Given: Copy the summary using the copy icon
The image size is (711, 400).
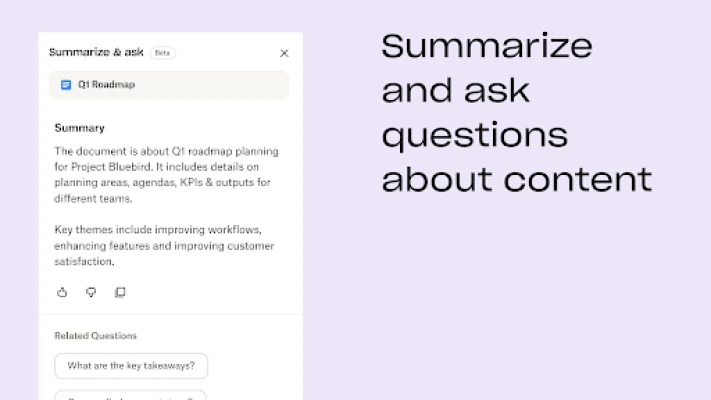Looking at the screenshot, I should 120,293.
